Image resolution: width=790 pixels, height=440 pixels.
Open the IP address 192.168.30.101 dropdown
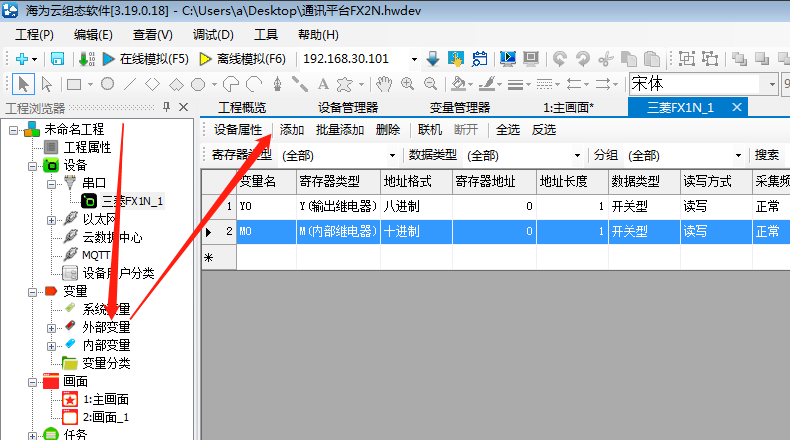[414, 59]
